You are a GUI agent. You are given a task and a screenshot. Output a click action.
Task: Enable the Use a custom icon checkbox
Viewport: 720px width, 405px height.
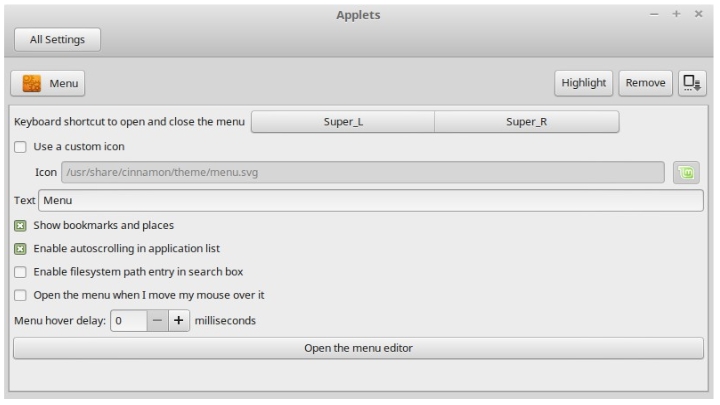click(20, 147)
